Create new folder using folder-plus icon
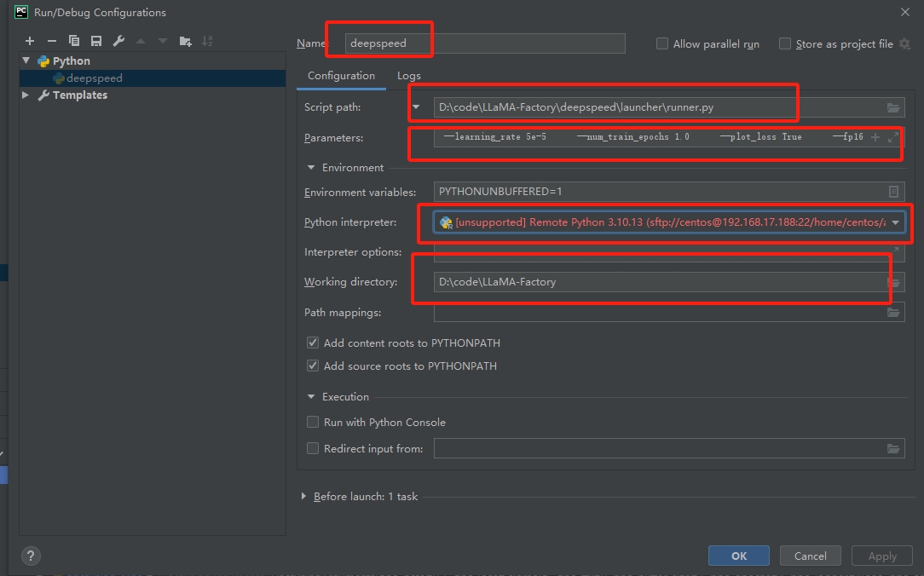Viewport: 924px width, 576px height. coord(186,41)
